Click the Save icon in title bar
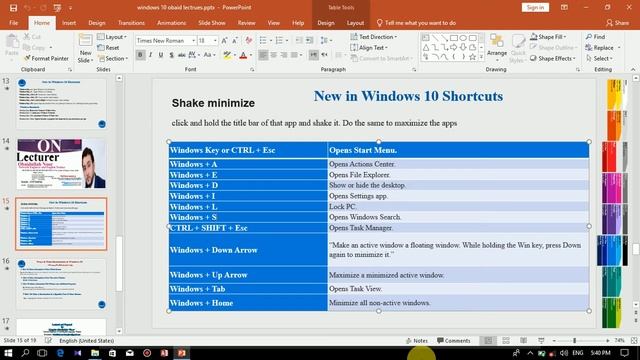This screenshot has height=360, width=640. (13, 8)
